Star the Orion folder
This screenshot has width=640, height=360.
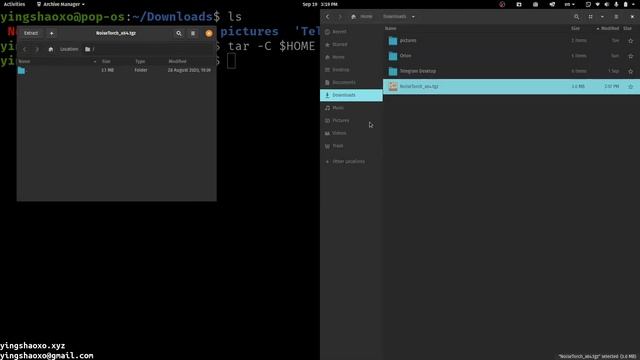(x=631, y=56)
